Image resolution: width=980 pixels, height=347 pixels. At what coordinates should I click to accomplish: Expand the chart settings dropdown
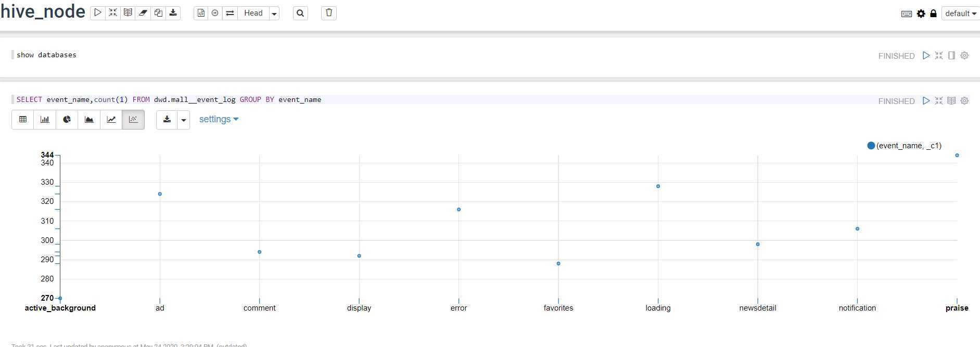219,119
